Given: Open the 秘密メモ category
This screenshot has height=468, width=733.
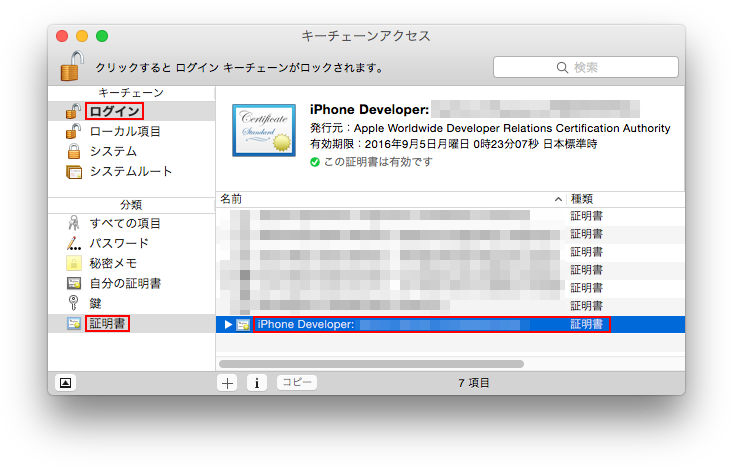Looking at the screenshot, I should [x=113, y=264].
